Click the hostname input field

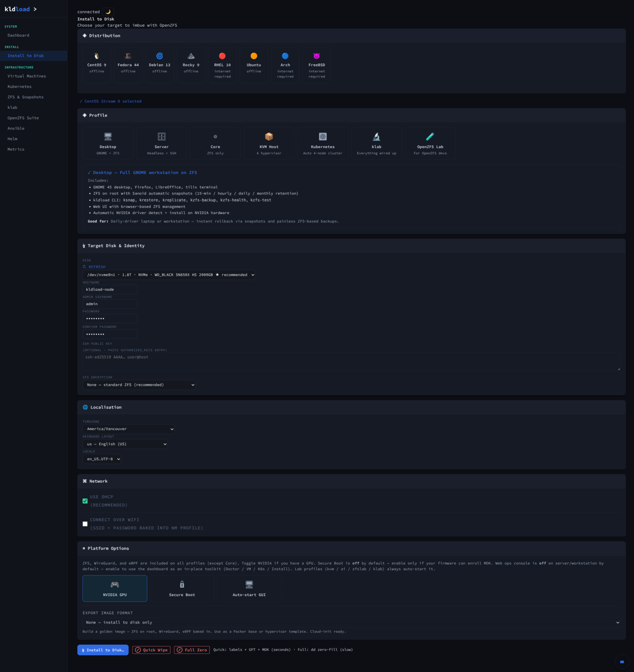click(110, 290)
